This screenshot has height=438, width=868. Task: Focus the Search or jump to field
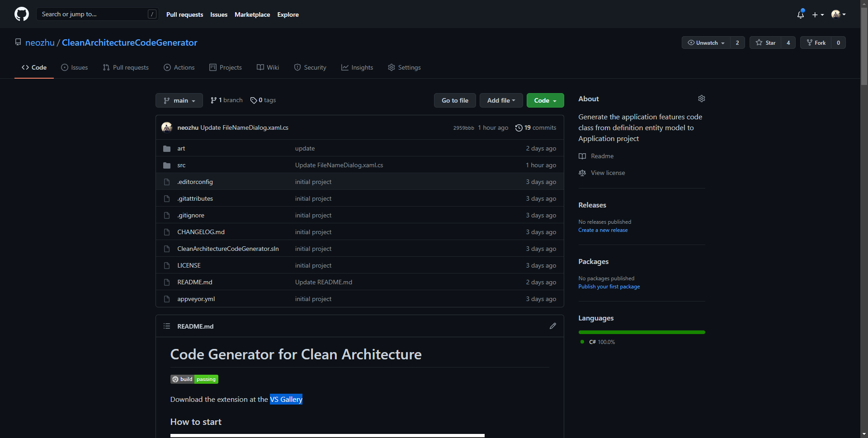(x=97, y=14)
